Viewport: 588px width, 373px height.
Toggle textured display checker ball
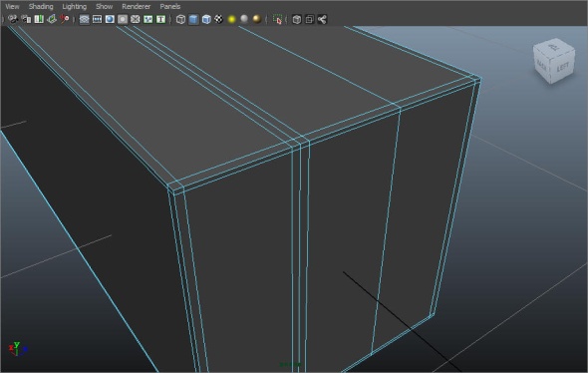[219, 19]
